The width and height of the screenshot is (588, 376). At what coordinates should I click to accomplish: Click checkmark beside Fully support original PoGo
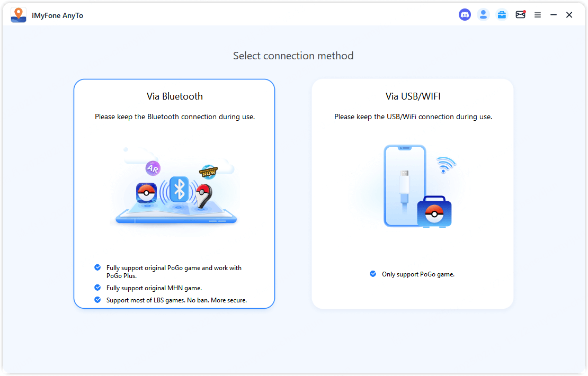point(97,268)
